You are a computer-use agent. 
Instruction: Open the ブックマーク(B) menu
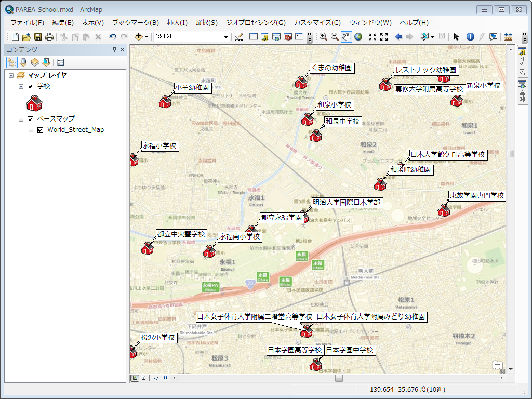(136, 23)
